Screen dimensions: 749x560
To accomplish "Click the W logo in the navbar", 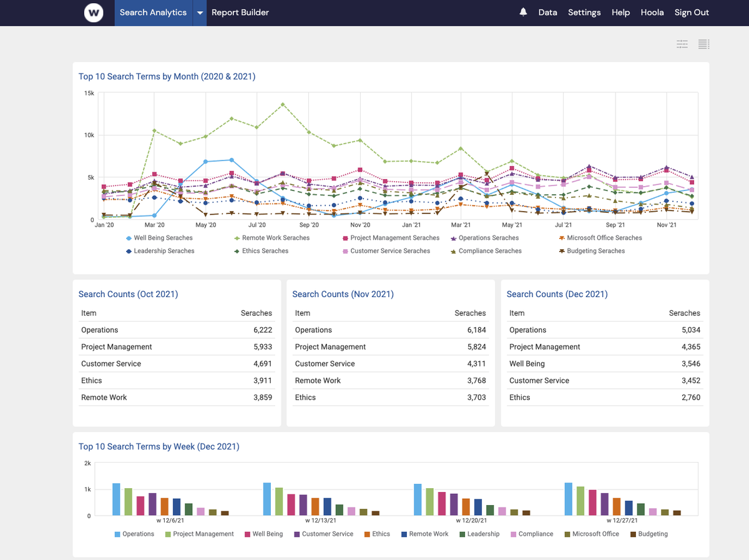I will pos(94,12).
